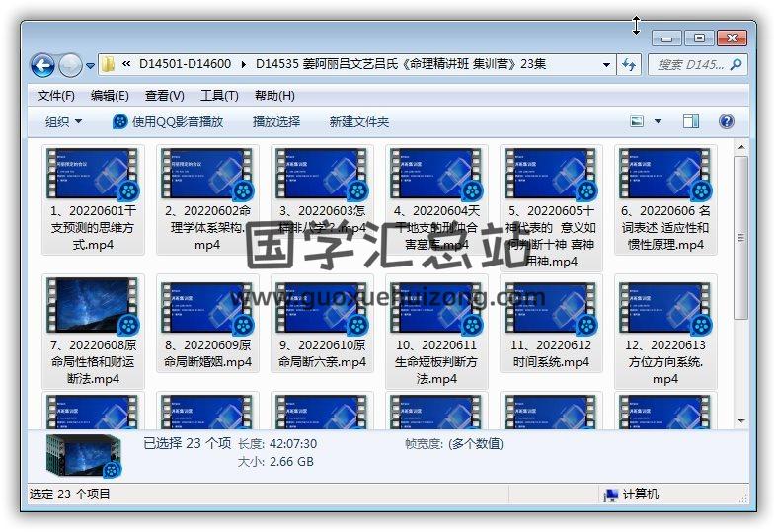Click the refresh button beside address bar
Viewport: 777px width, 532px height.
[629, 65]
